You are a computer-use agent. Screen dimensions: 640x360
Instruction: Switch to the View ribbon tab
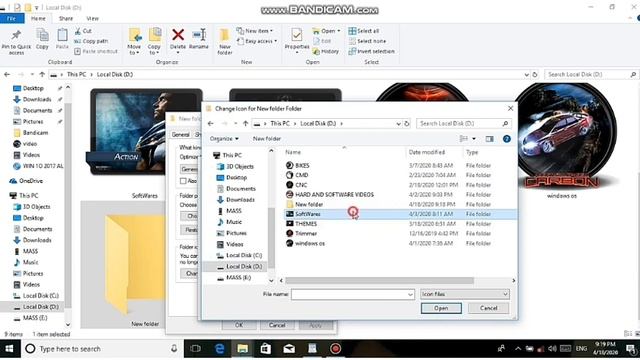pyautogui.click(x=92, y=18)
